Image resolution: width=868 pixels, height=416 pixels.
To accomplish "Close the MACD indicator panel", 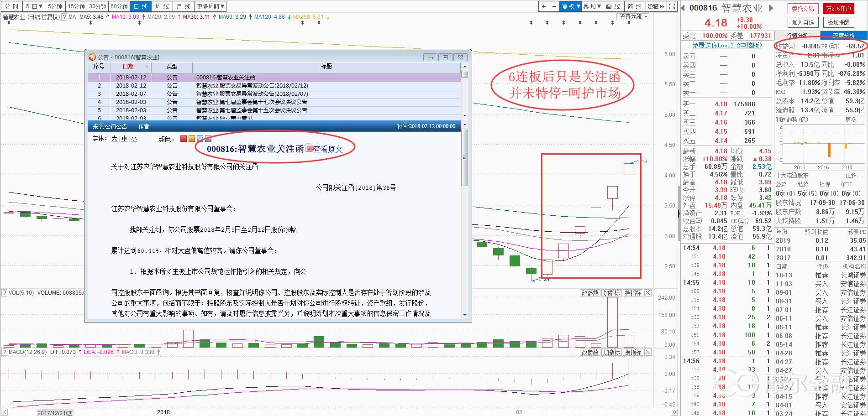I will [x=647, y=352].
